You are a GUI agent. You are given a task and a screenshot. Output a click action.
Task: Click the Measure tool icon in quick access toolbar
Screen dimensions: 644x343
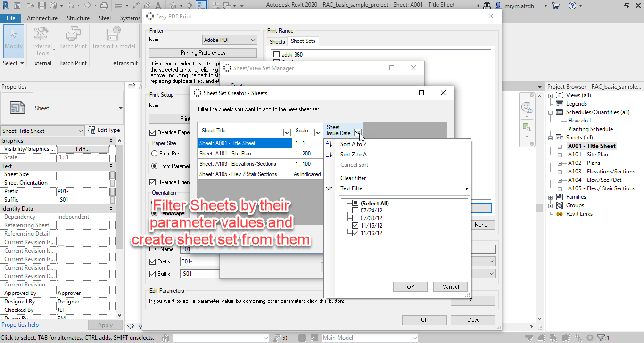(x=118, y=6)
